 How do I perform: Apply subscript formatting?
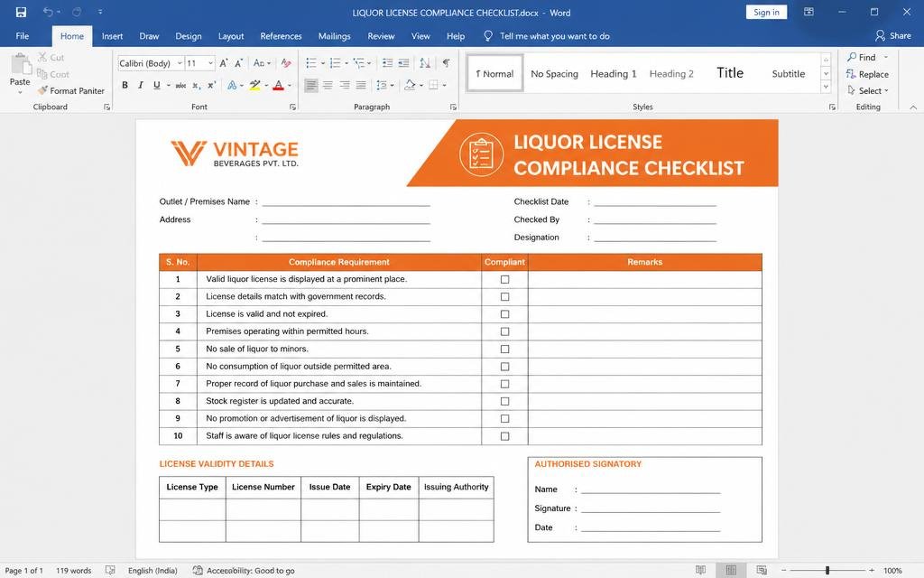tap(196, 85)
